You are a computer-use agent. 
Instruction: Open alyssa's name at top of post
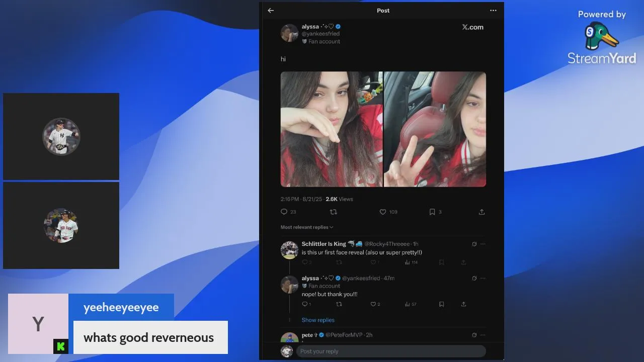(x=317, y=27)
